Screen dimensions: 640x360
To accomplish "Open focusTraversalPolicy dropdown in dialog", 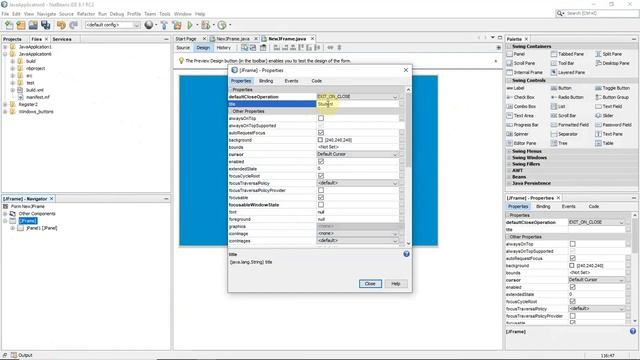I will [x=395, y=183].
